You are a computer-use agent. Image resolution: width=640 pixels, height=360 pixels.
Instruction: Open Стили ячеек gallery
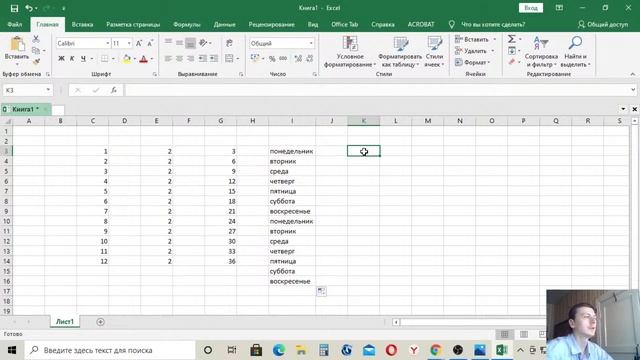pyautogui.click(x=434, y=51)
